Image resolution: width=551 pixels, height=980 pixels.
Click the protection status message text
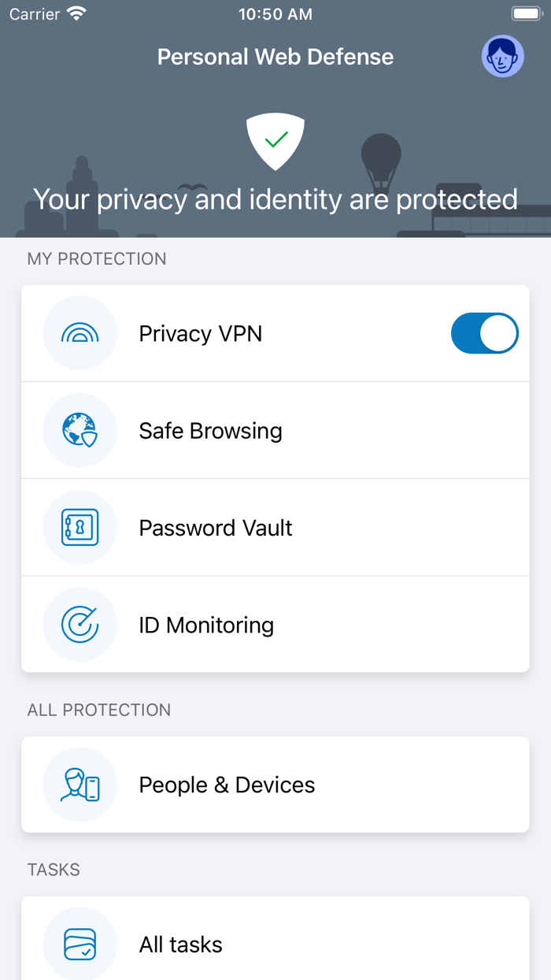pyautogui.click(x=275, y=199)
